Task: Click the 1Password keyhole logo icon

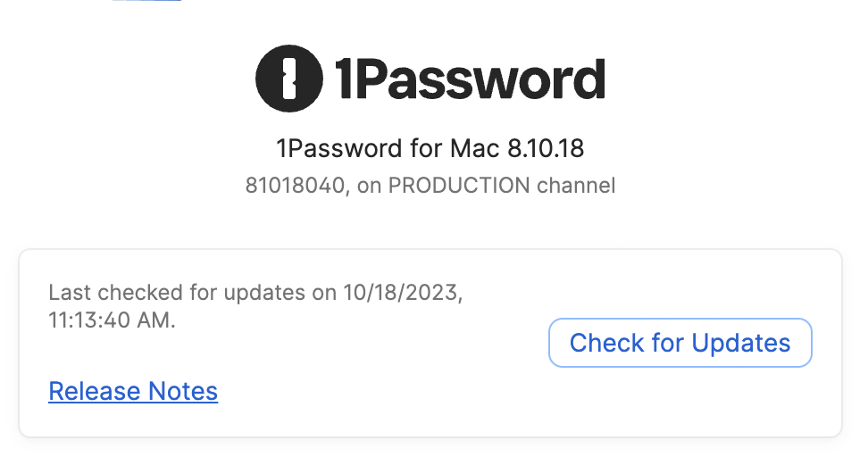Action: [289, 79]
